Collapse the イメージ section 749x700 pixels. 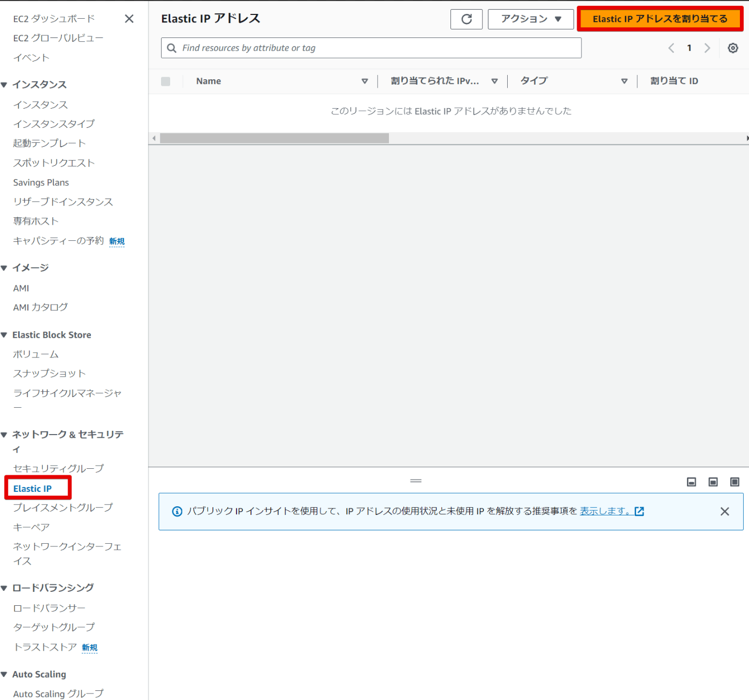[x=4, y=268]
